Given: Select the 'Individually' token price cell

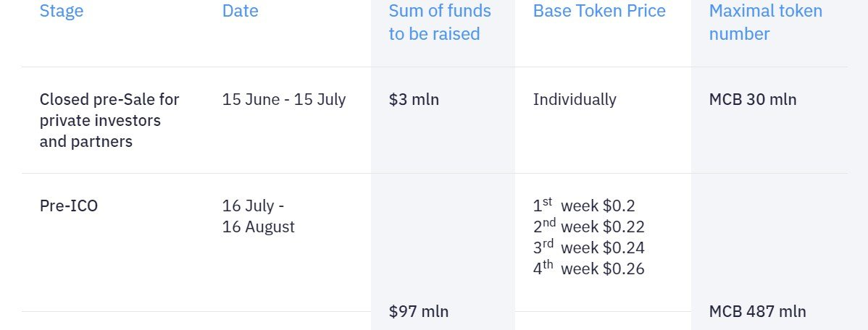Looking at the screenshot, I should [x=575, y=99].
